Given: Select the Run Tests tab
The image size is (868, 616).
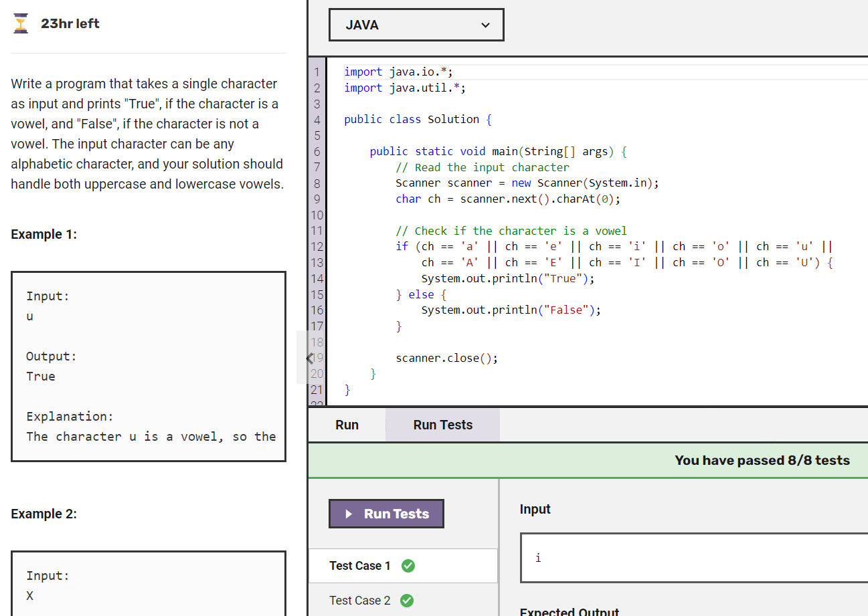Looking at the screenshot, I should coord(442,424).
